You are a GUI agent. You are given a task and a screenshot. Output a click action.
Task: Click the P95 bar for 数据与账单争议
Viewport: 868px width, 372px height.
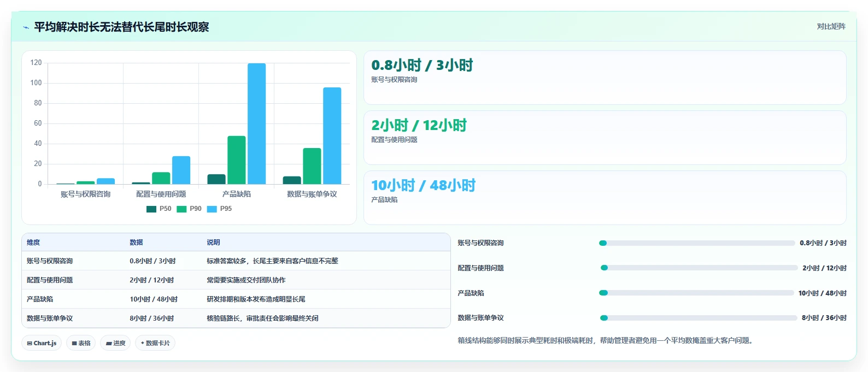point(332,135)
